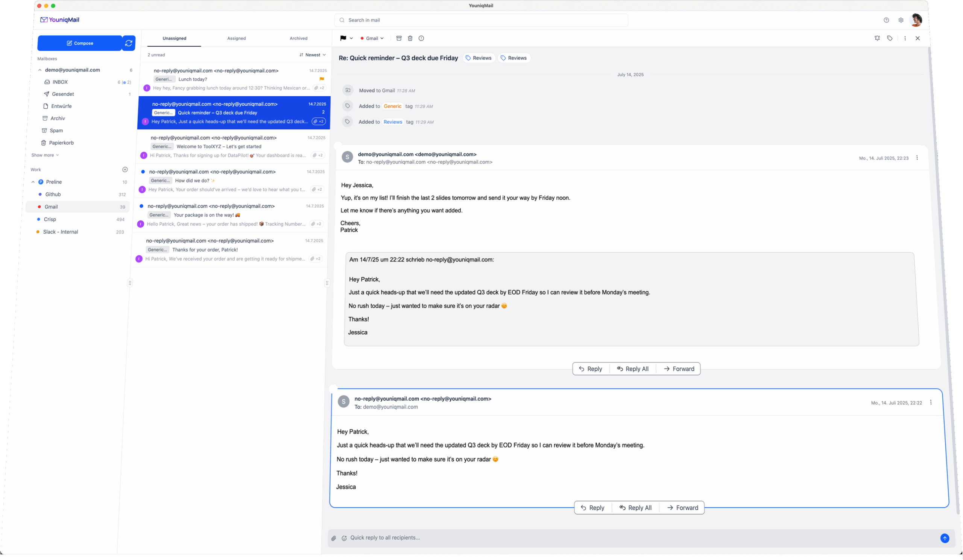The image size is (963, 560).
Task: Send quick reply with blue arrow button
Action: (x=945, y=538)
